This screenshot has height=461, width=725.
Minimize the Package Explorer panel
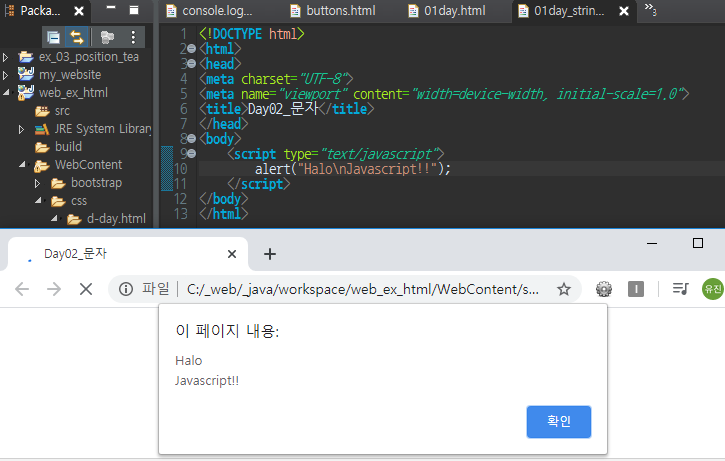(x=111, y=8)
